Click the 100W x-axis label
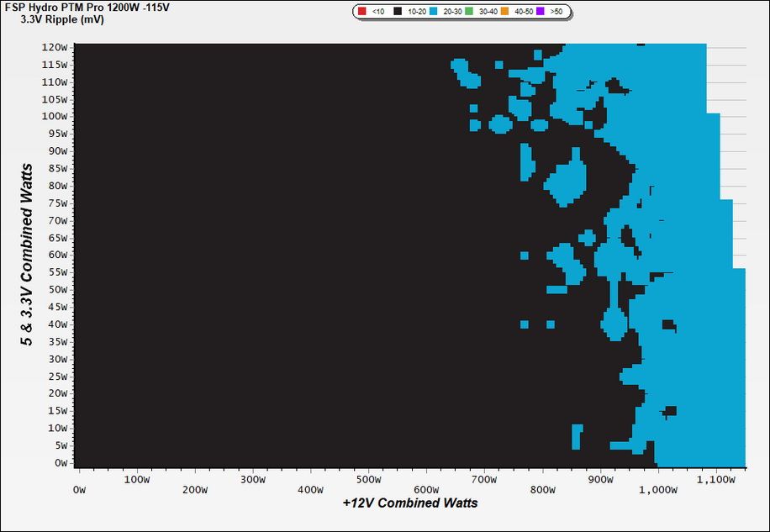The width and height of the screenshot is (770, 532). [x=137, y=480]
